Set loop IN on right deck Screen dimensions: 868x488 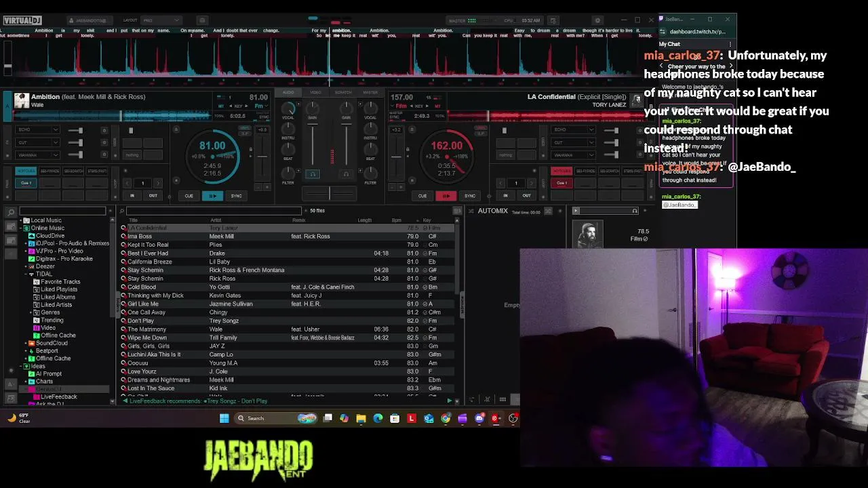[505, 196]
